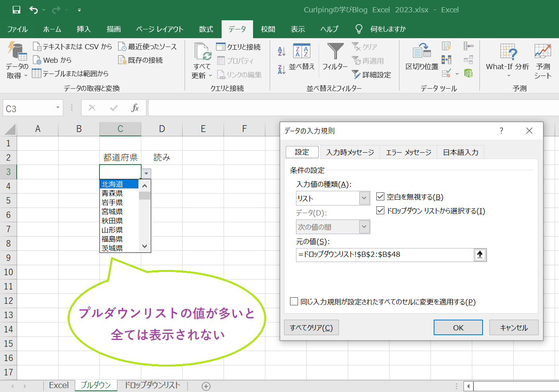Open the 入力値の種類 リスト combo box
The height and width of the screenshot is (392, 559).
[364, 198]
